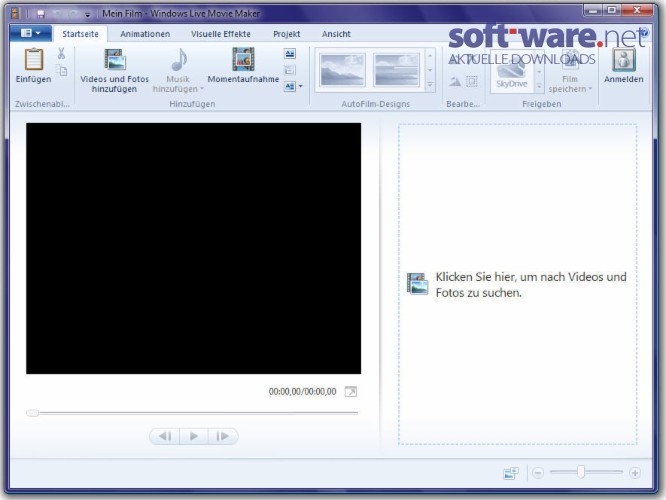
Task: Click the black preview monitor
Action: pos(194,249)
